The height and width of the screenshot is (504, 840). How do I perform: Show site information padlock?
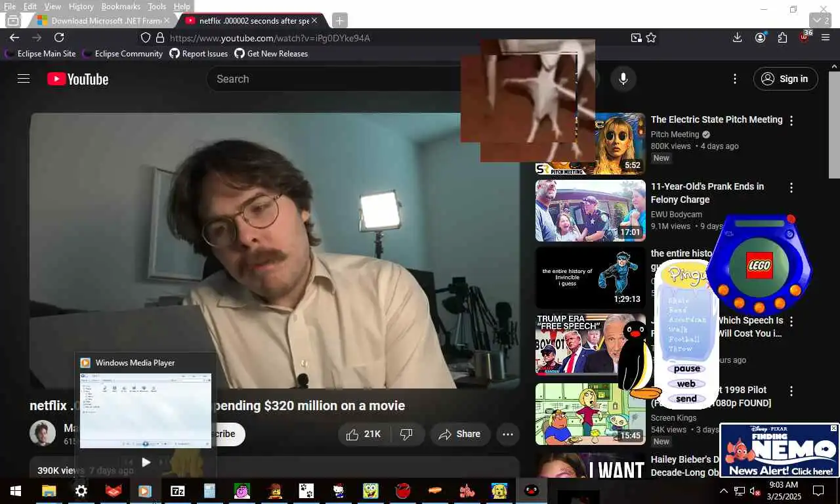click(159, 38)
